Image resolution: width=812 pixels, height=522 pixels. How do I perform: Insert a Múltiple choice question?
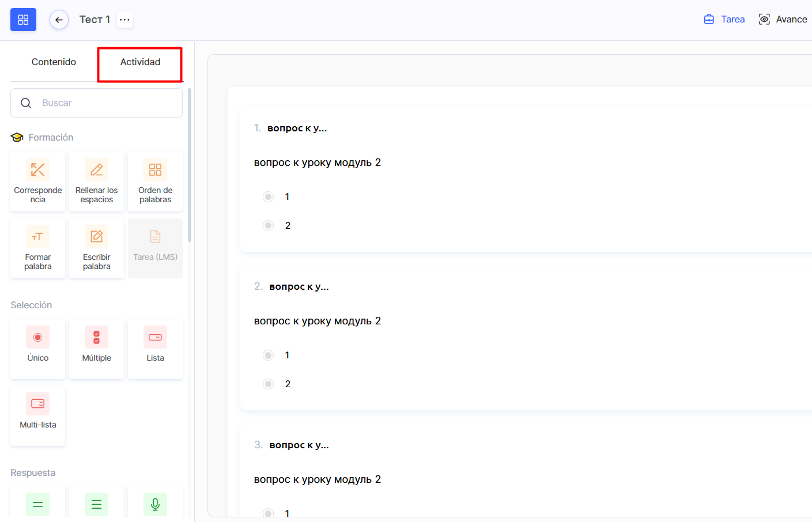[x=97, y=349]
